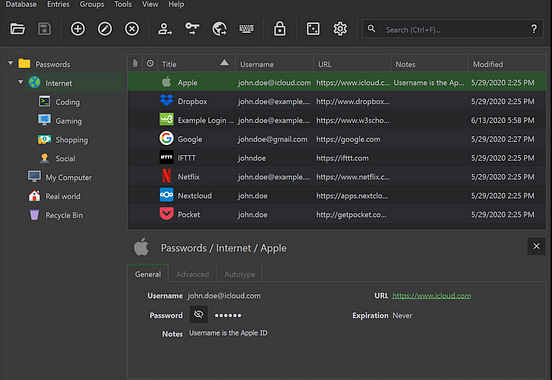Viewport: 552px width, 380px height.
Task: Click the magnifier icon in search box
Action: click(x=371, y=29)
